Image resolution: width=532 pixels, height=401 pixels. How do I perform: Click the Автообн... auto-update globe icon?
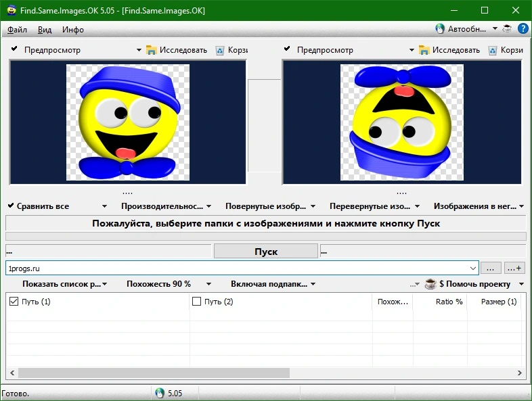click(440, 29)
